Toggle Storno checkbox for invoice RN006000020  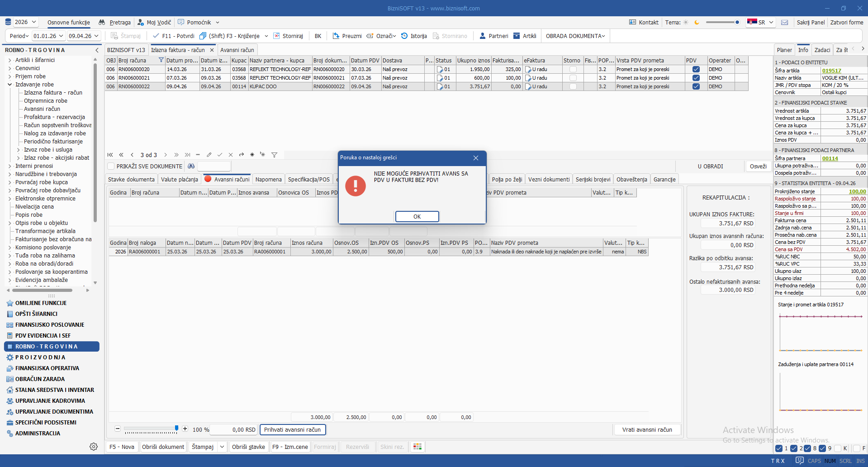click(x=573, y=69)
